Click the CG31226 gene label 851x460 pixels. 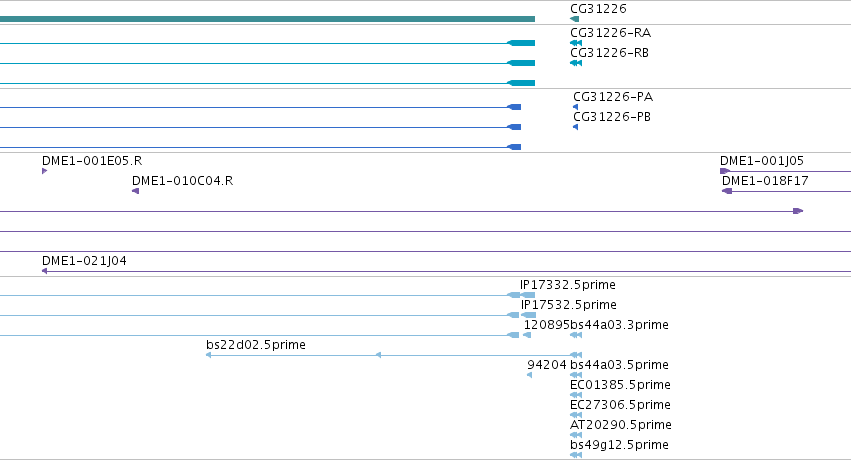598,9
